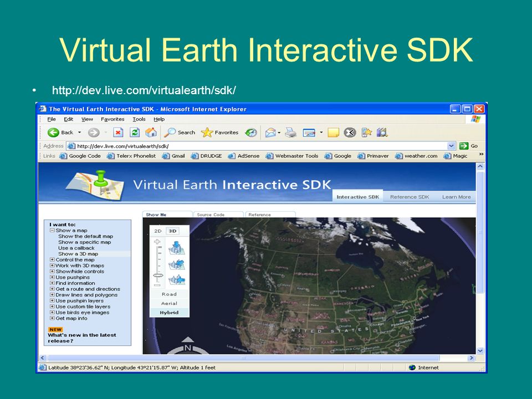532x399 pixels.
Task: Click the star-and-card toolbar icon
Action: tap(366, 132)
